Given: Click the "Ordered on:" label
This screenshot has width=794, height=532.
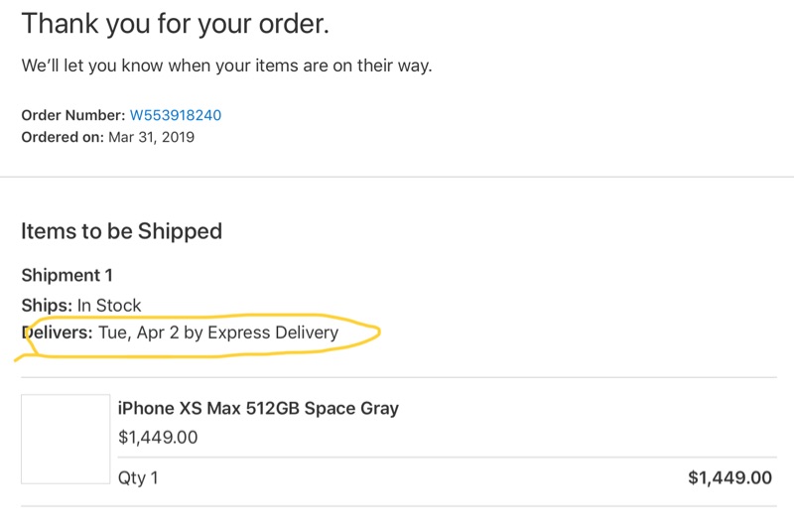Looking at the screenshot, I should click(x=63, y=137).
